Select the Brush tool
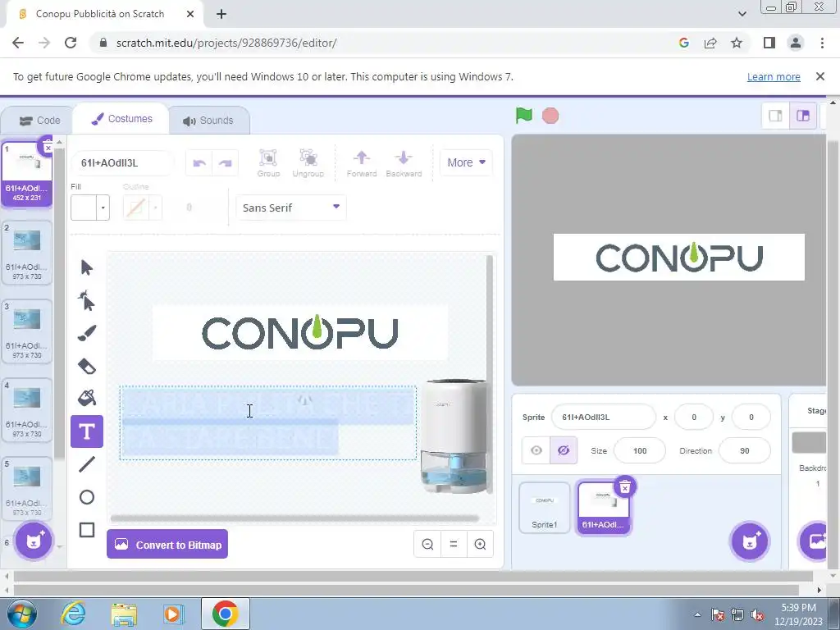This screenshot has height=630, width=840. click(x=87, y=333)
